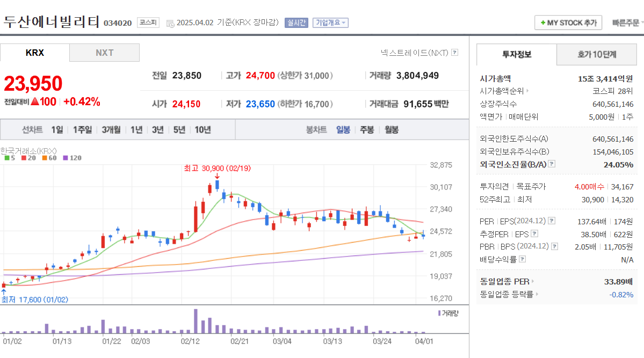
Task: Select the 일봉 candlestick chart
Action: click(343, 130)
